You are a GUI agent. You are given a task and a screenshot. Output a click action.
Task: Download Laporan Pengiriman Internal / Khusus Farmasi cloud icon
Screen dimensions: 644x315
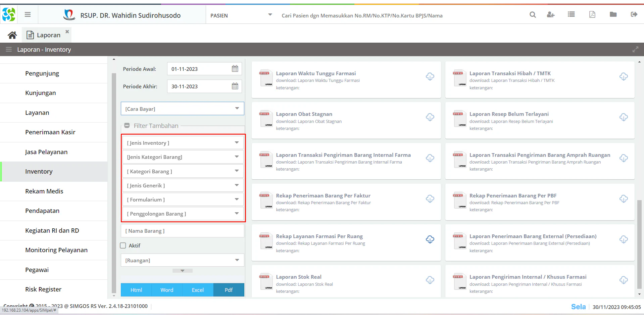pos(624,280)
